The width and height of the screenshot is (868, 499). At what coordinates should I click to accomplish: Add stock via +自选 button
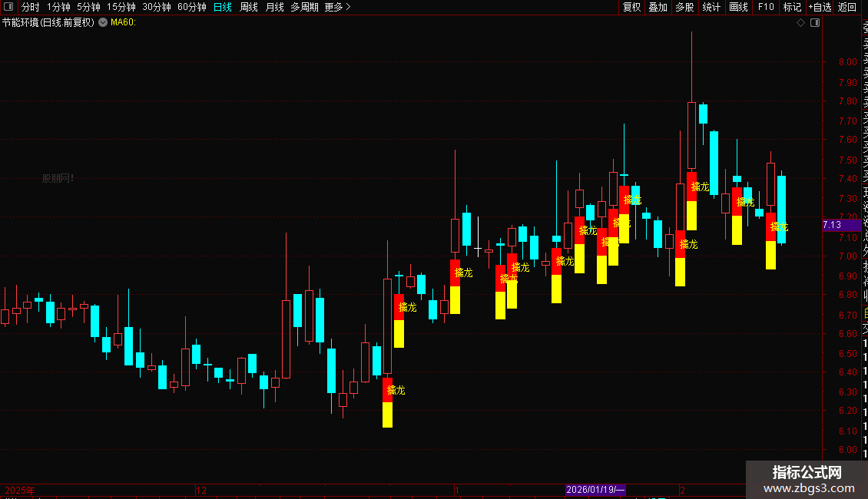(x=820, y=7)
